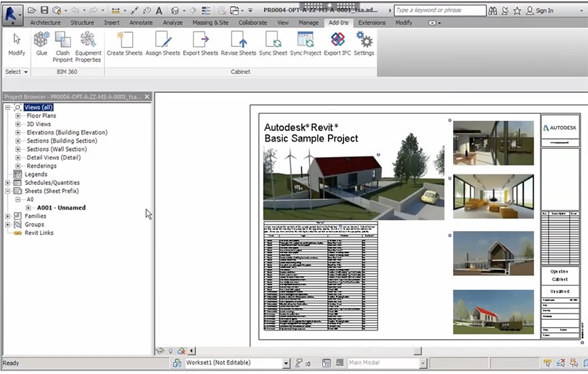
Task: Click the Text tool 'A' icon
Action: pyautogui.click(x=159, y=11)
